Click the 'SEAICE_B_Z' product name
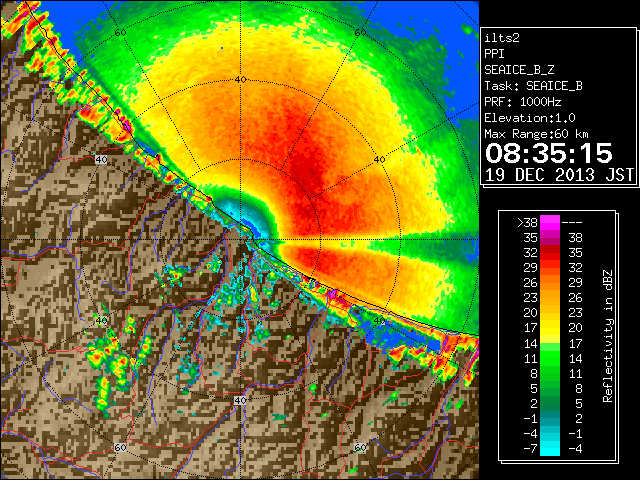This screenshot has height=480, width=640. (x=519, y=70)
